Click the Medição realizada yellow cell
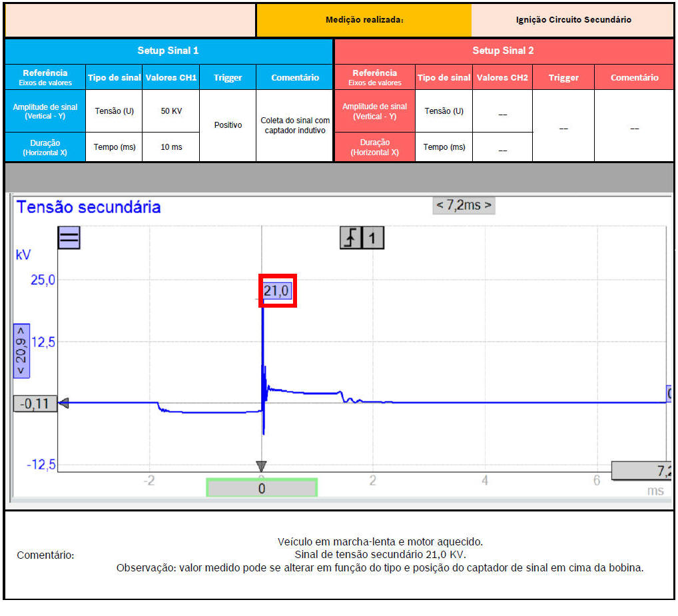Viewport: 678px width, 616px height. tap(364, 20)
